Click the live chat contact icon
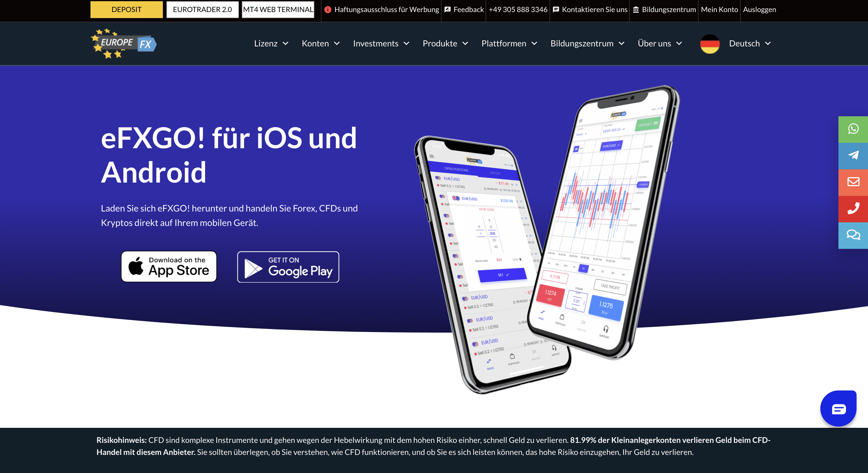868x473 pixels. (x=854, y=235)
